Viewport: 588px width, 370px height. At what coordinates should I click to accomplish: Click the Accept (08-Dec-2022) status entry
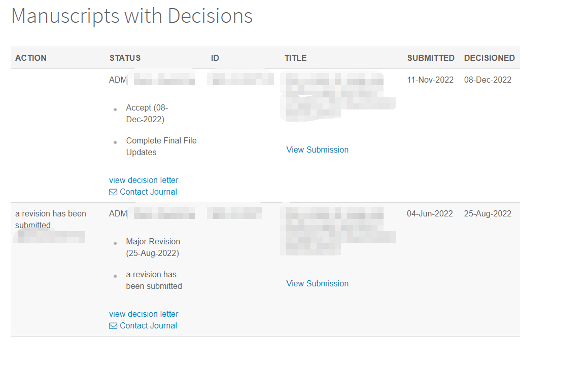tap(147, 114)
